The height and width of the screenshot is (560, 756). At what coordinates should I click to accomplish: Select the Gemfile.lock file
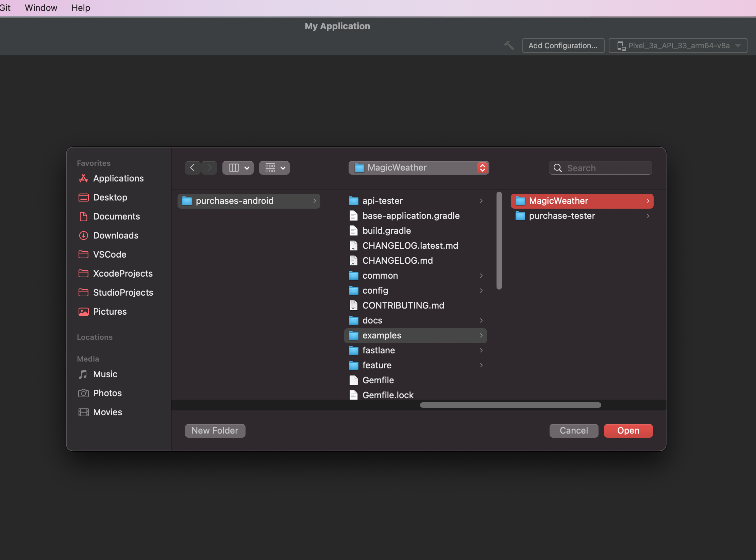pyautogui.click(x=415, y=395)
